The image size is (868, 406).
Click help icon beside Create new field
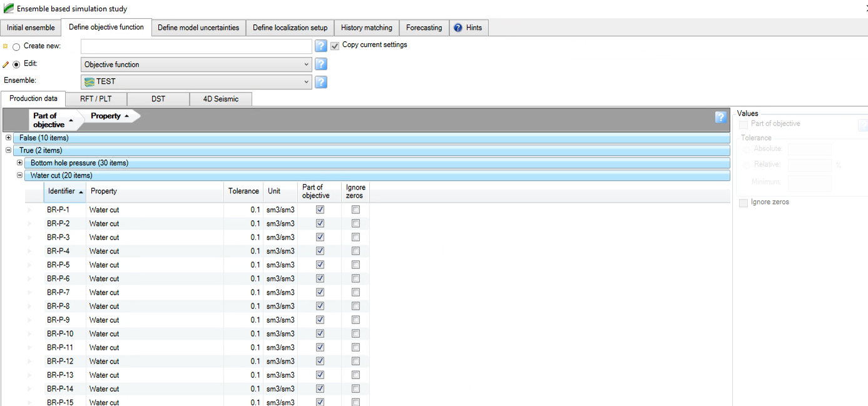321,46
